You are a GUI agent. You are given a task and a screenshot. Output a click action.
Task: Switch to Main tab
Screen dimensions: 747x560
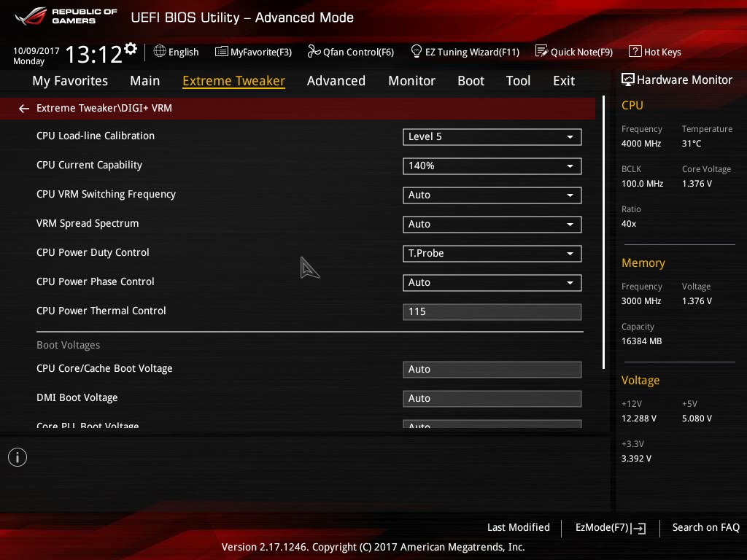click(145, 81)
